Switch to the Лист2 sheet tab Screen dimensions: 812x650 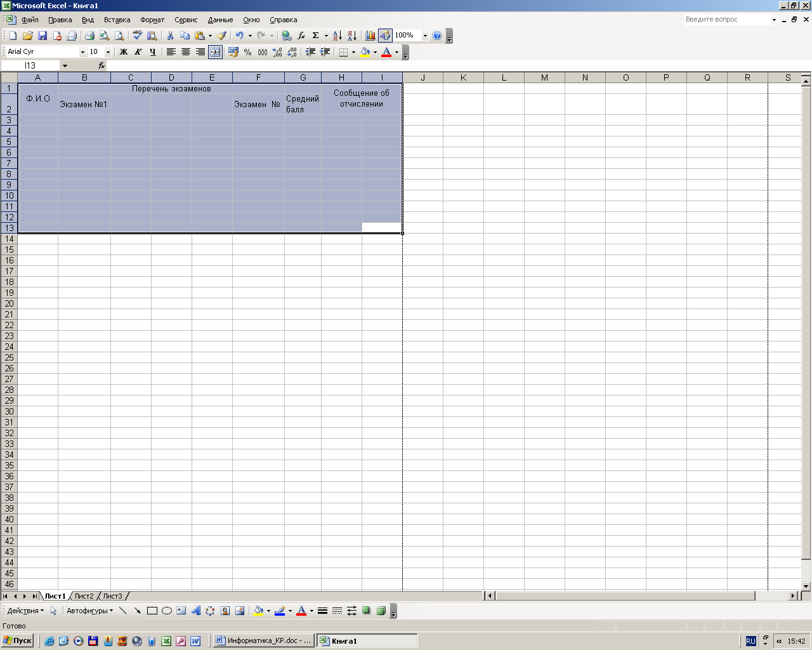click(84, 596)
